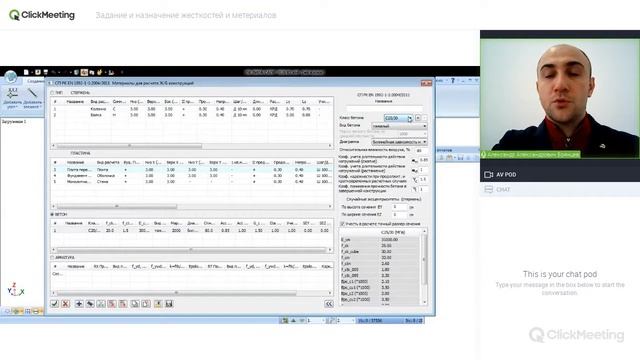Click the EZ eccentricity by width input
Screen dimensions: 640x360
point(400,214)
